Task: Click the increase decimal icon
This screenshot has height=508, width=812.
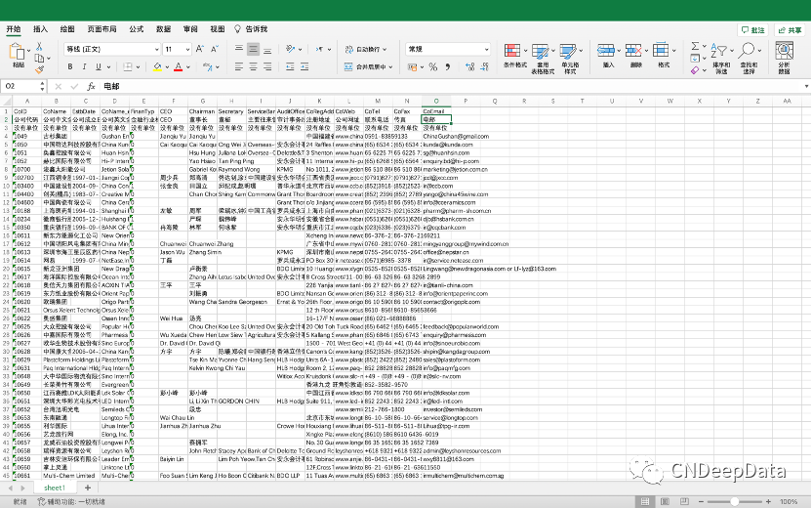Action: 469,66
